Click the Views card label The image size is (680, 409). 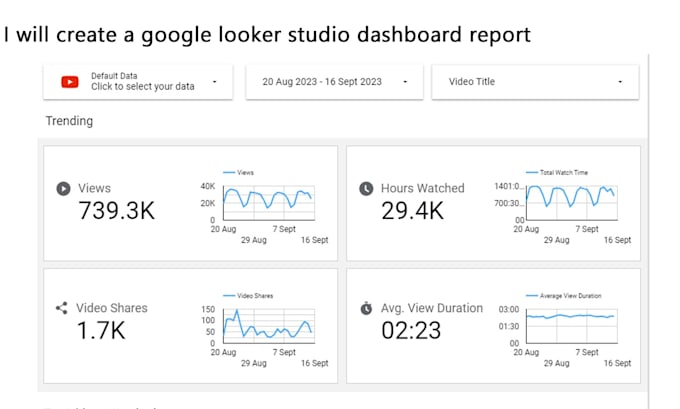coord(94,188)
